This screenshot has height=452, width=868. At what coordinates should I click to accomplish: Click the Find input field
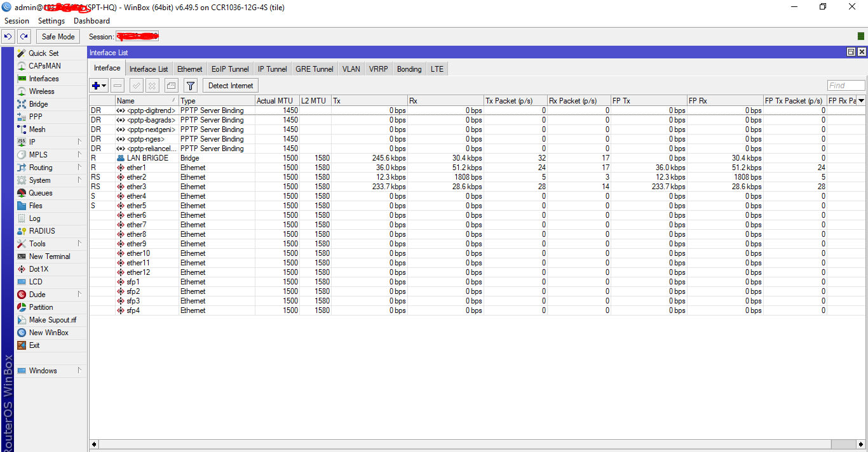[846, 86]
